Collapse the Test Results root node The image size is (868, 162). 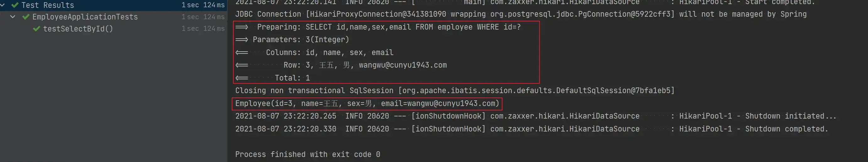tap(3, 5)
